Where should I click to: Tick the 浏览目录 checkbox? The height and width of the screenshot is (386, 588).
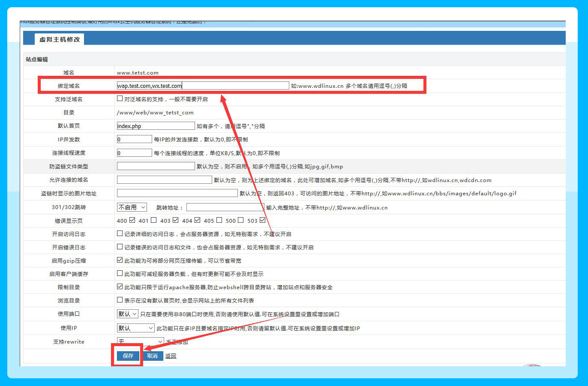[x=120, y=300]
